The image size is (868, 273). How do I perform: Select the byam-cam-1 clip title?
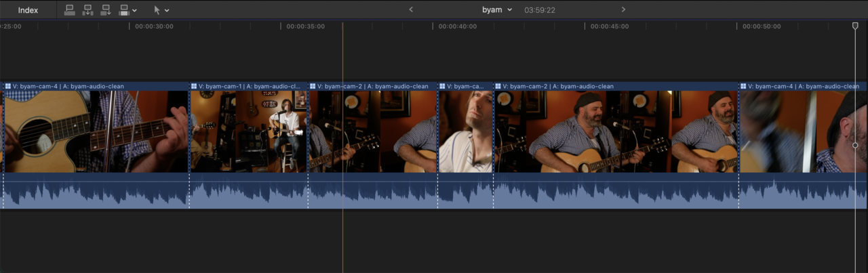click(250, 87)
